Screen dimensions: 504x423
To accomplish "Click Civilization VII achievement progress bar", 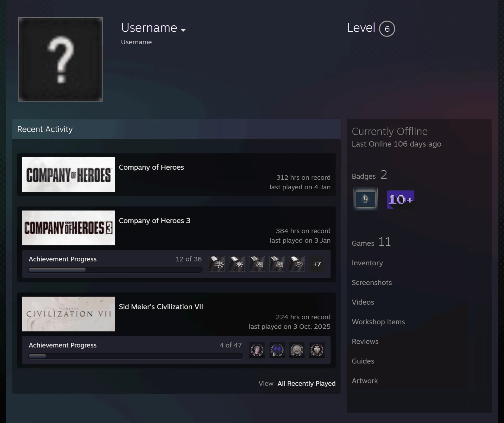I will 135,356.
